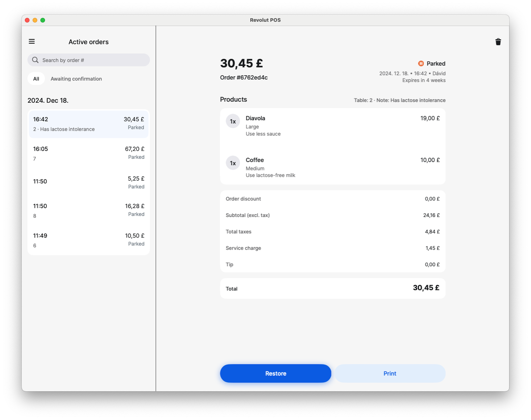Open the 16:05 order for 67,20 £

tap(88, 153)
